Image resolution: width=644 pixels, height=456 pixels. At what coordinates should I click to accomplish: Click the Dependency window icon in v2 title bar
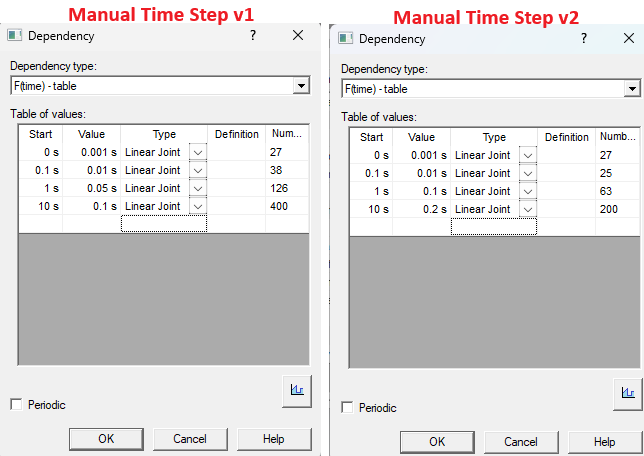pyautogui.click(x=347, y=39)
